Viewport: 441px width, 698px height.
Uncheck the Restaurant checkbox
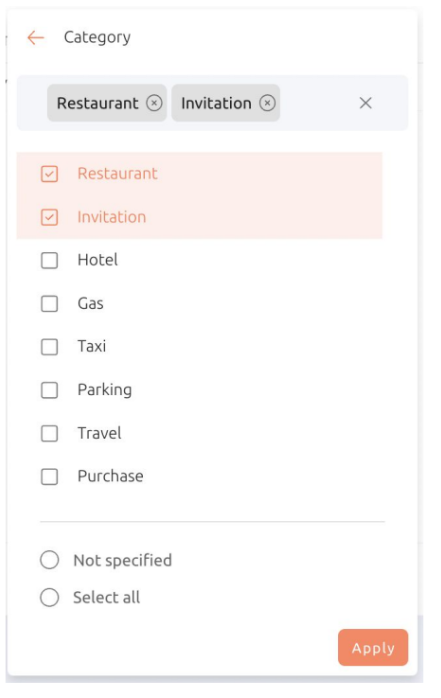click(x=49, y=174)
